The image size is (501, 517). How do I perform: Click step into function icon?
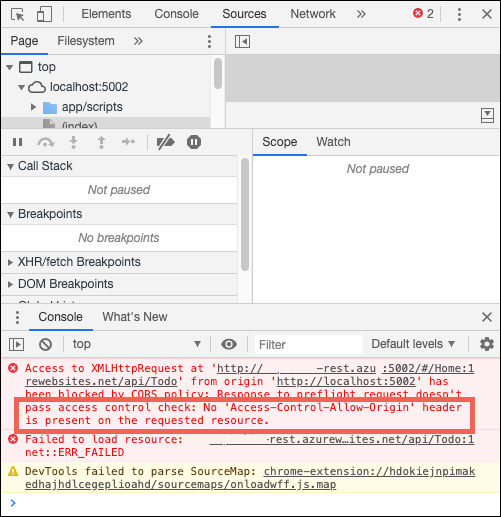click(x=73, y=142)
